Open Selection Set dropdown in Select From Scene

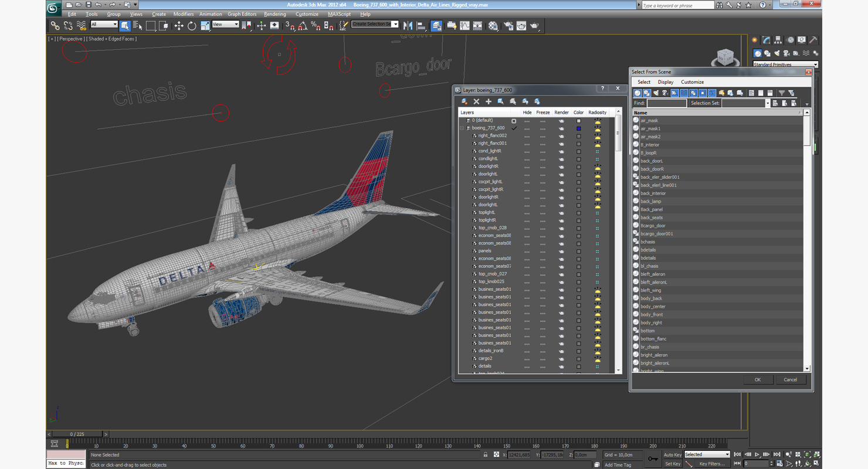pyautogui.click(x=767, y=103)
